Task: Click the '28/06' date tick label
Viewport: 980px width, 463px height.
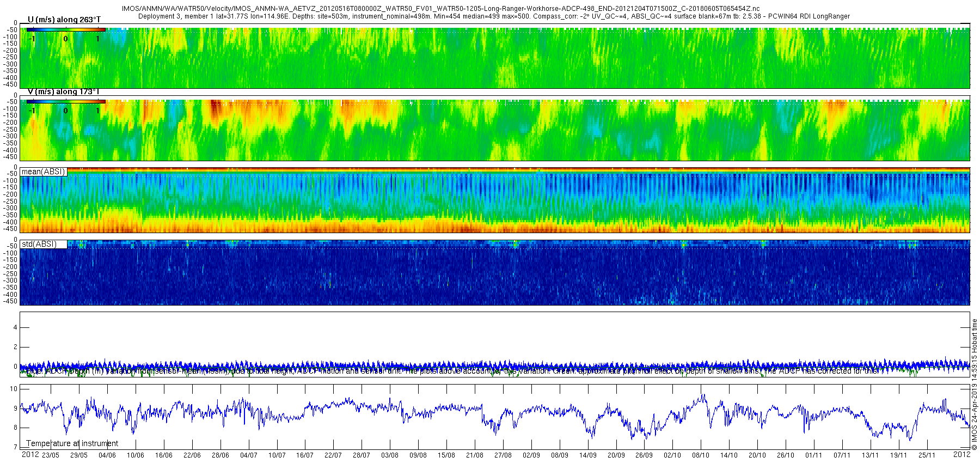Action: [220, 455]
